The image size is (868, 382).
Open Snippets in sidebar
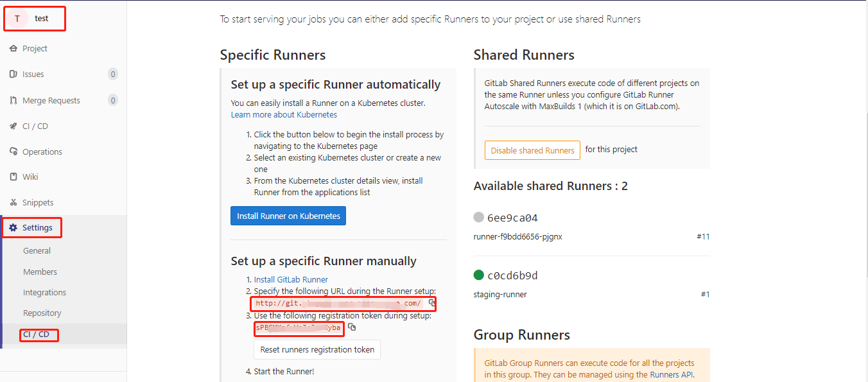point(38,203)
